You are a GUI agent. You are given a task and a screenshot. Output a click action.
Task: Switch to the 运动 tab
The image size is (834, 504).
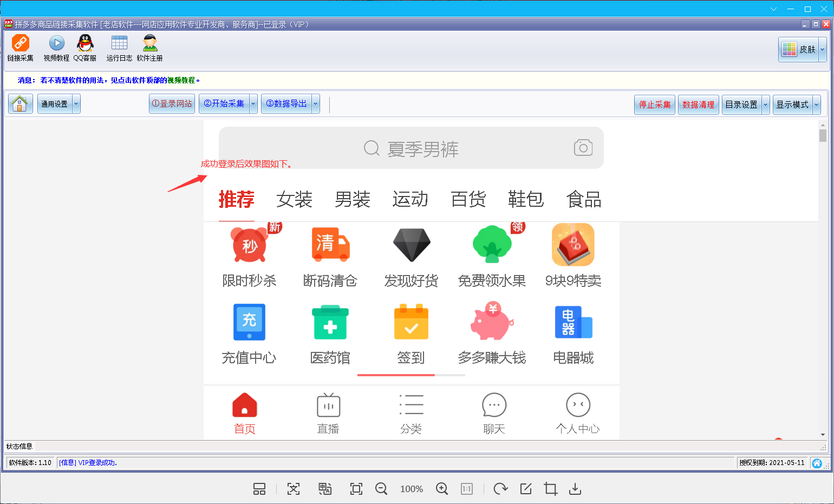coord(410,199)
